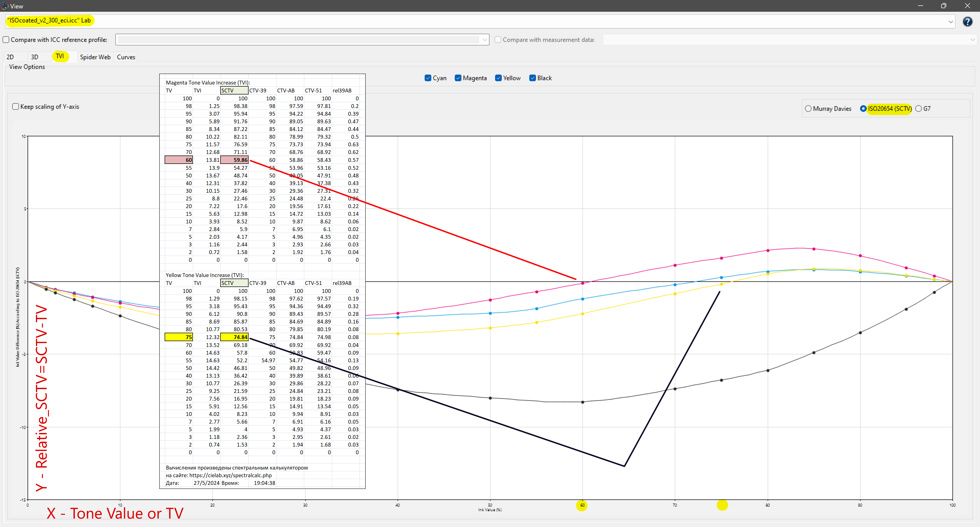
Task: Uncheck the Cyan curve checkbox
Action: 428,78
